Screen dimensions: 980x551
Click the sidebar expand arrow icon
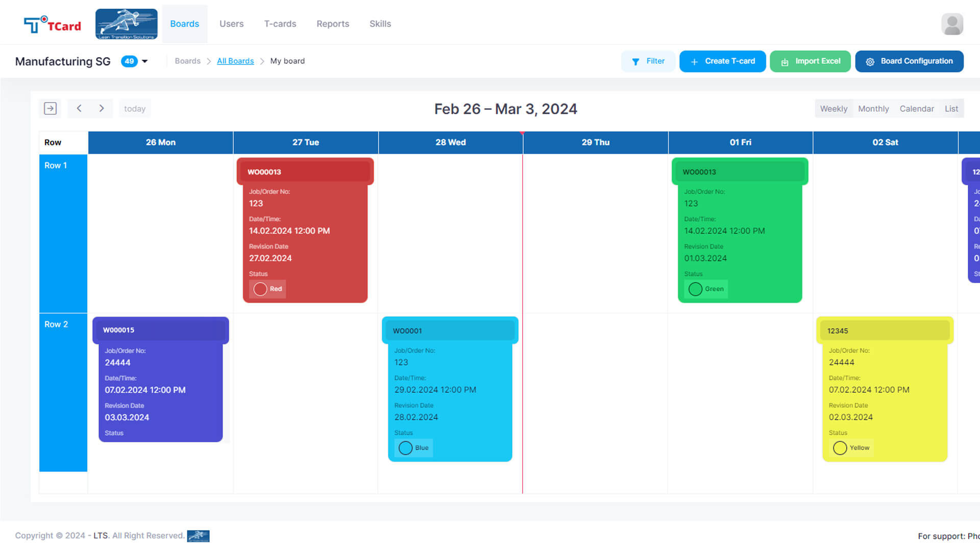[50, 108]
